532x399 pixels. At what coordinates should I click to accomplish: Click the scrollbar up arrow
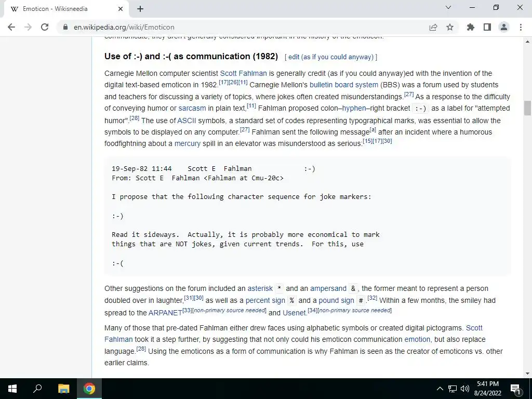(527, 42)
